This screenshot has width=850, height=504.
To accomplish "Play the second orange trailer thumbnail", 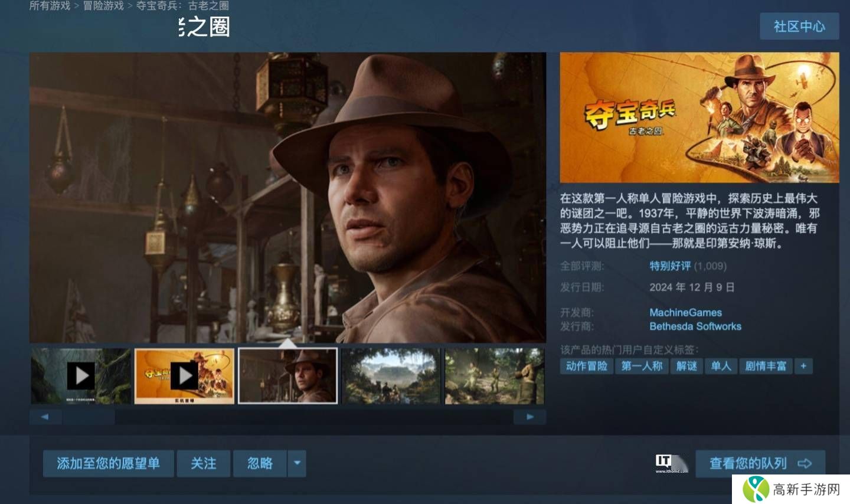I will pos(184,376).
